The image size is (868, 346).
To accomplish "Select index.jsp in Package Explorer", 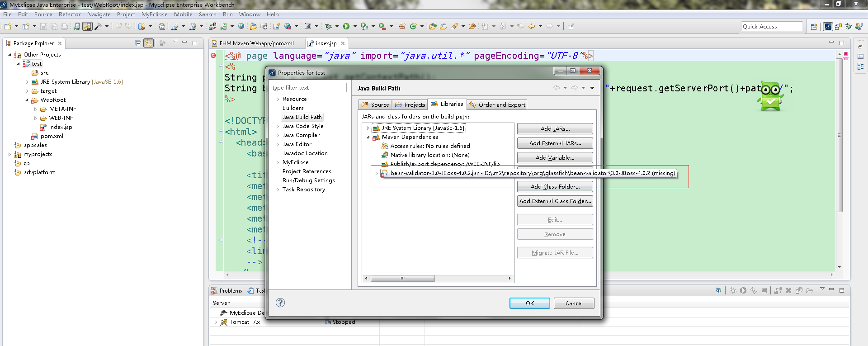I will click(x=61, y=127).
